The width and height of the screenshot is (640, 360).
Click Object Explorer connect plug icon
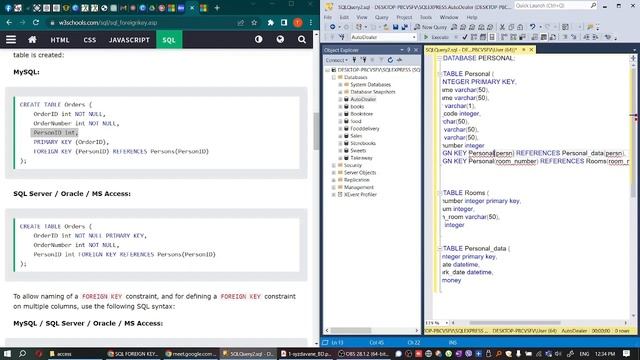(354, 60)
